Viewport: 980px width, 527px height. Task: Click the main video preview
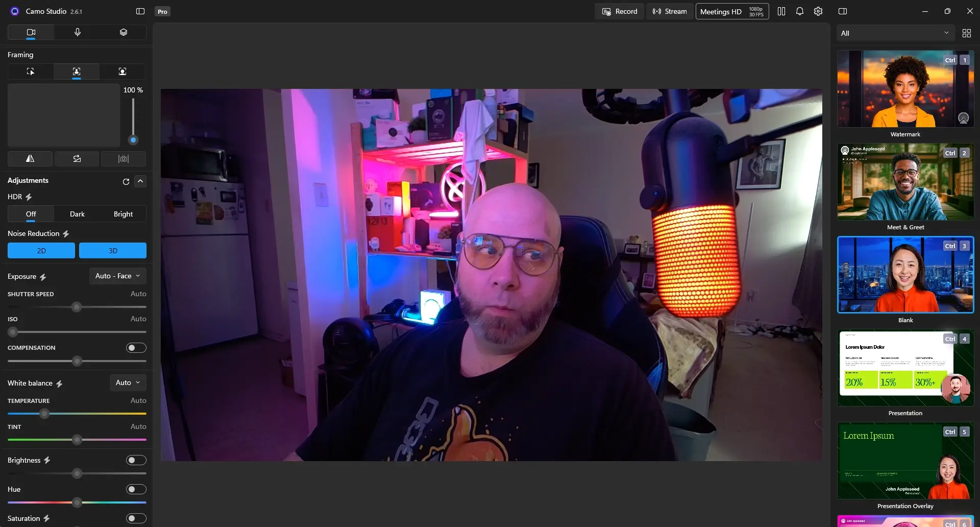[x=492, y=275]
